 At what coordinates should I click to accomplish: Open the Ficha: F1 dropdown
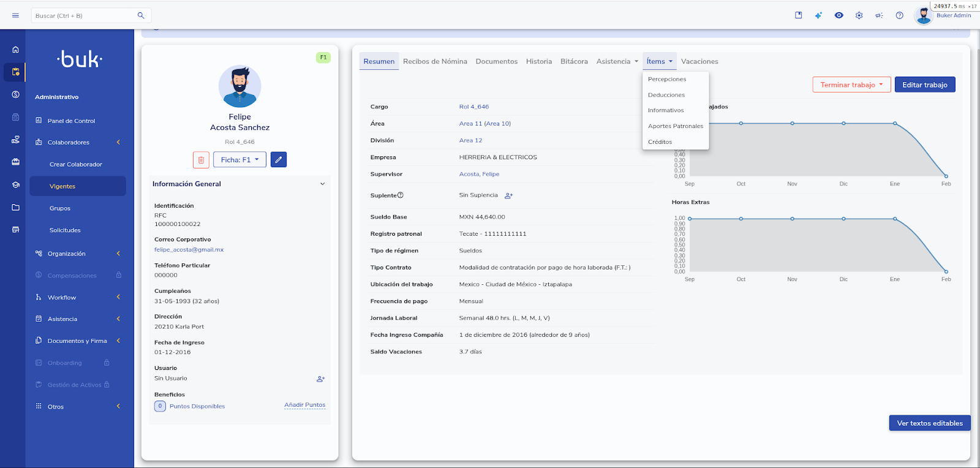pos(239,160)
